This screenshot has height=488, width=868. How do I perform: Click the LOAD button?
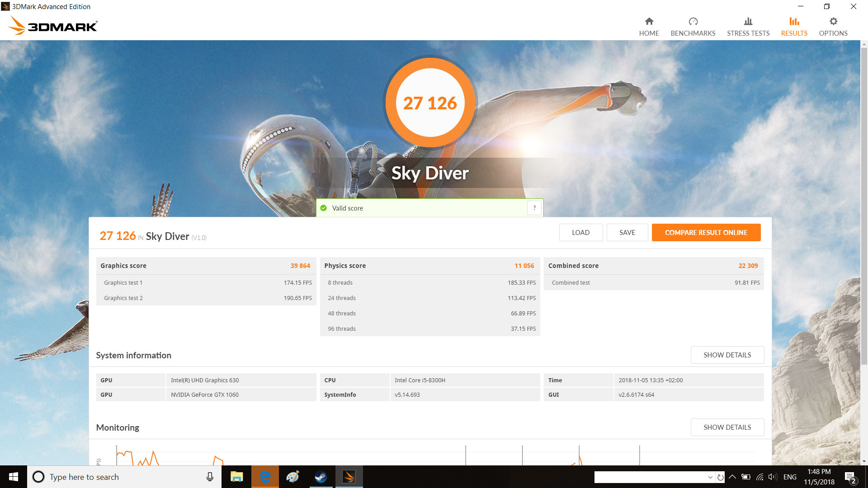[x=580, y=232]
